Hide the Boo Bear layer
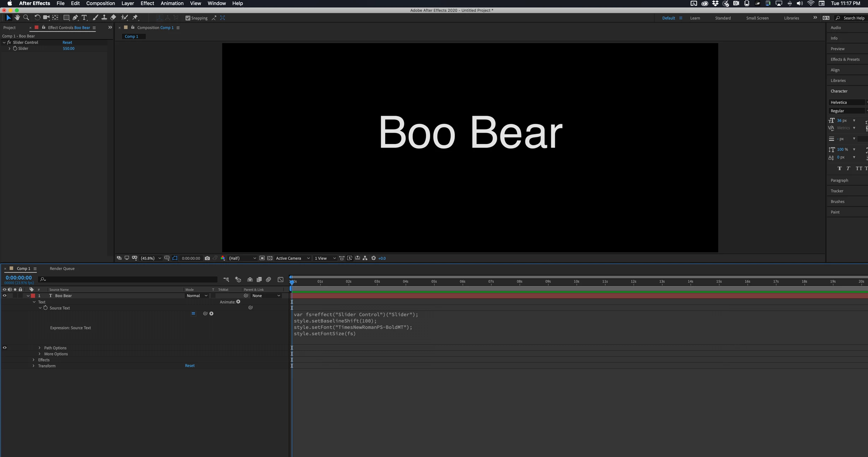868x457 pixels. tap(5, 296)
